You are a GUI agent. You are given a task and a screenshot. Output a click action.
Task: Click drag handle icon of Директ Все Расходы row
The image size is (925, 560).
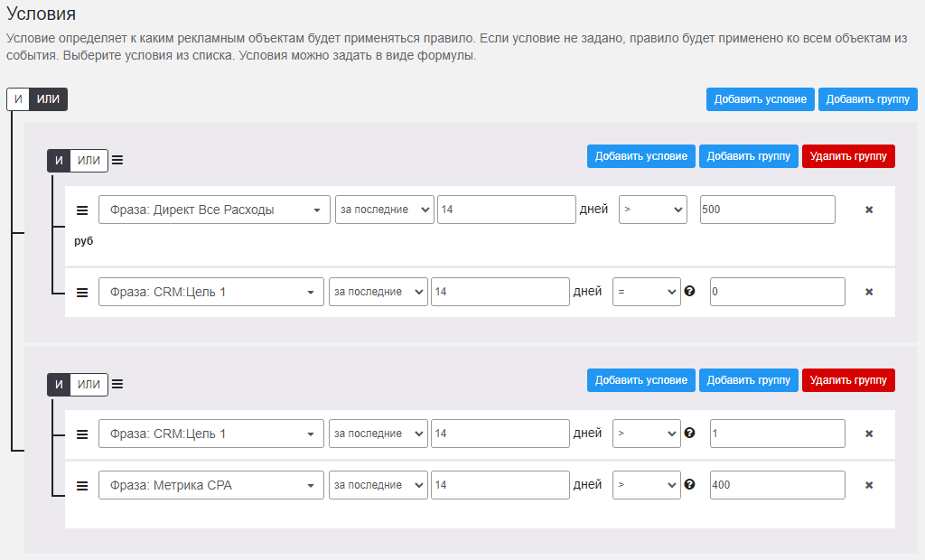(82, 210)
